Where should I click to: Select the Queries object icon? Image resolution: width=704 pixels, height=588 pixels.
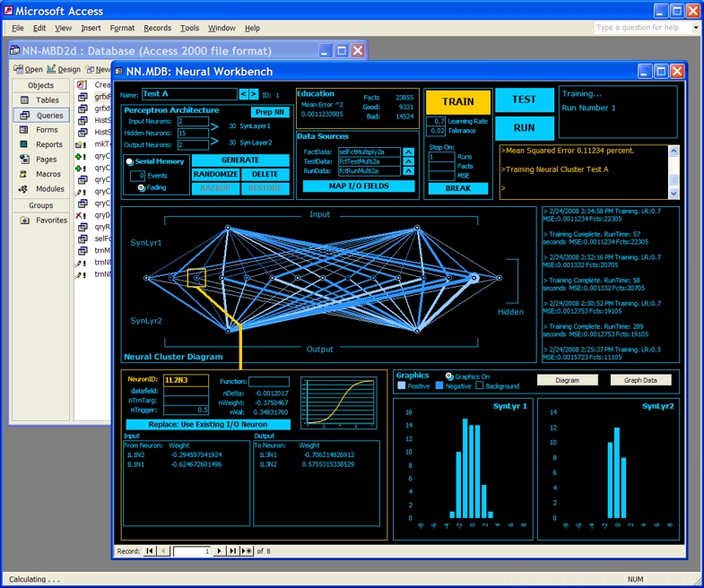(x=24, y=116)
